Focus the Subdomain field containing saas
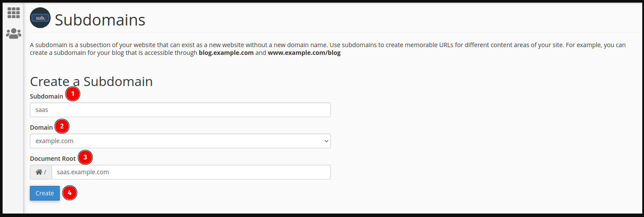This screenshot has height=217, width=644. click(x=180, y=110)
